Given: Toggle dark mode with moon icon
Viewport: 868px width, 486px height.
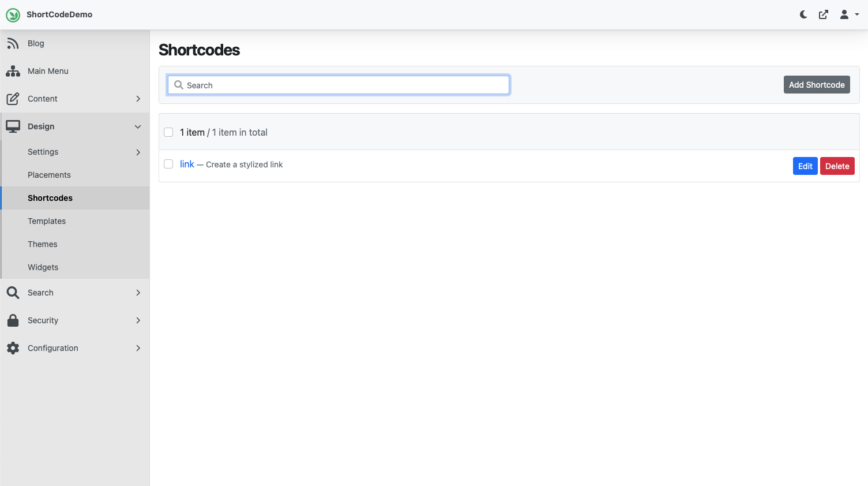Looking at the screenshot, I should (x=803, y=14).
